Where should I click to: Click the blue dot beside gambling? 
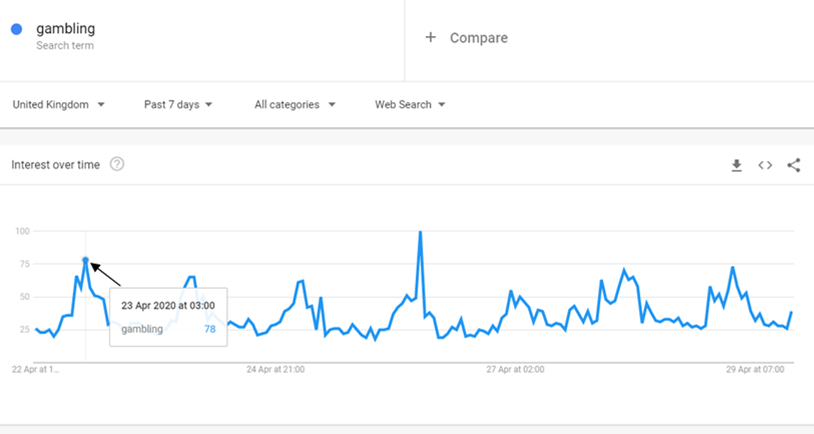(17, 29)
